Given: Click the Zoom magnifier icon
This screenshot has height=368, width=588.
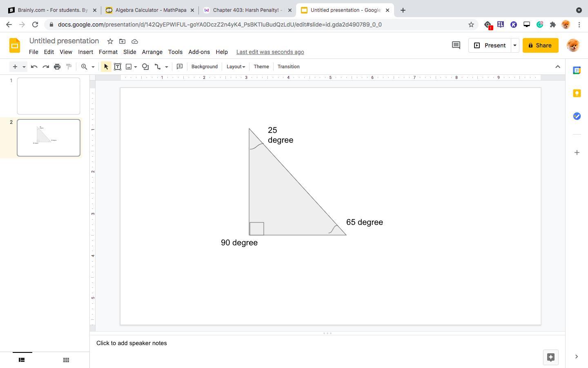Looking at the screenshot, I should (x=84, y=67).
